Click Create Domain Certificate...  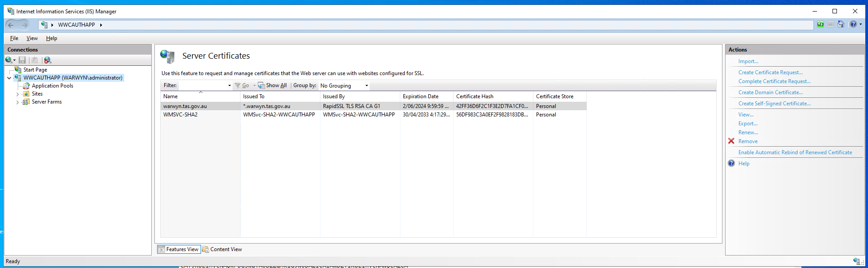(x=770, y=92)
